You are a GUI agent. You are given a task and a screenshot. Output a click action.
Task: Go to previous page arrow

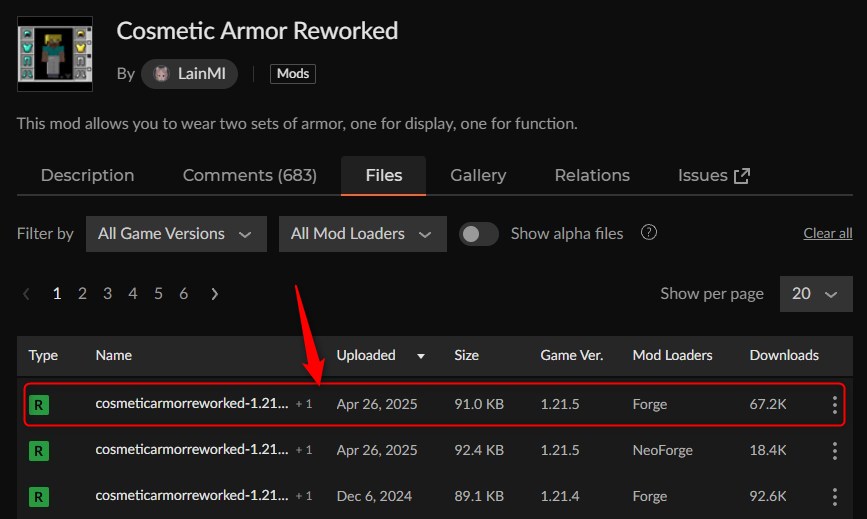click(x=26, y=294)
